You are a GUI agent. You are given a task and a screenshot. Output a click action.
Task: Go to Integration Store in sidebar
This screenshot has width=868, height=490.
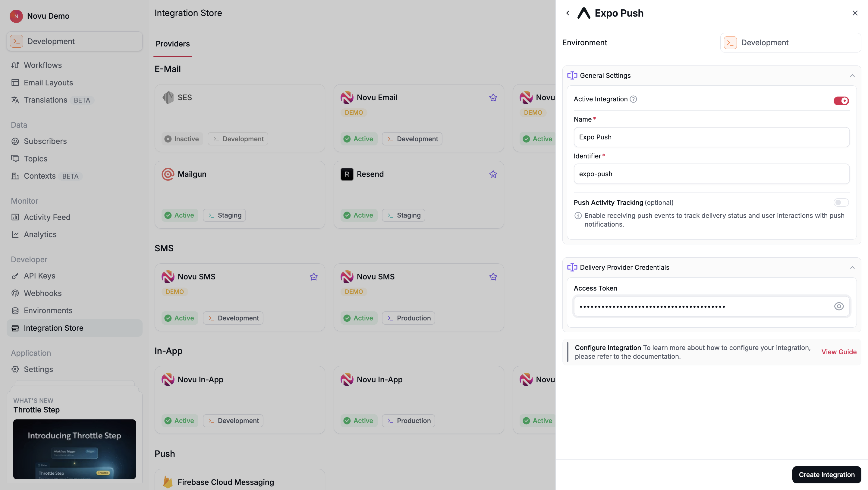pyautogui.click(x=54, y=328)
